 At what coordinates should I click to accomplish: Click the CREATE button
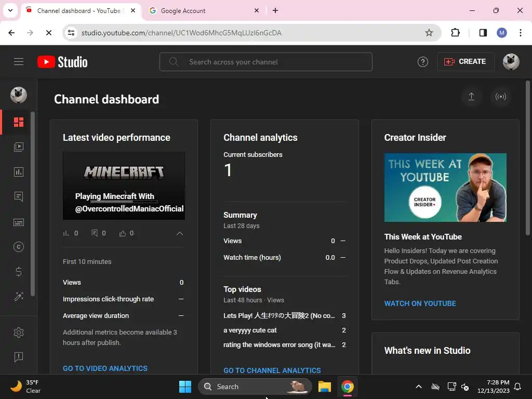click(465, 61)
